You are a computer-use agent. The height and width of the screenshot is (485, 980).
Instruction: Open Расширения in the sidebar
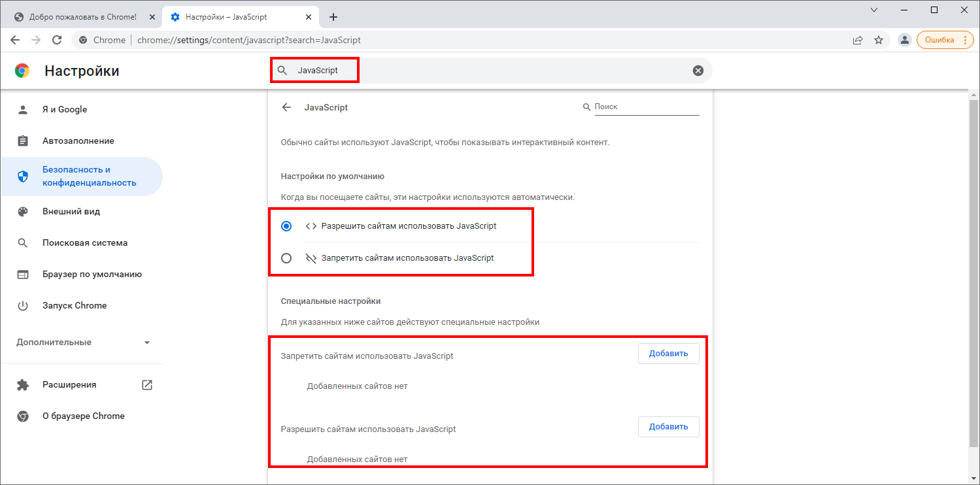click(x=82, y=385)
